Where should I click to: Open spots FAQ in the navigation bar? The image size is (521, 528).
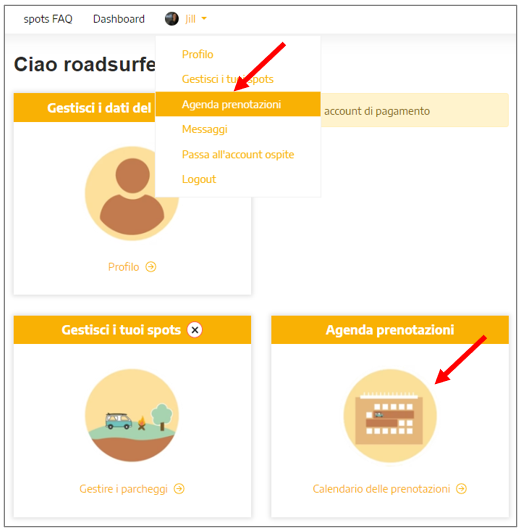48,19
